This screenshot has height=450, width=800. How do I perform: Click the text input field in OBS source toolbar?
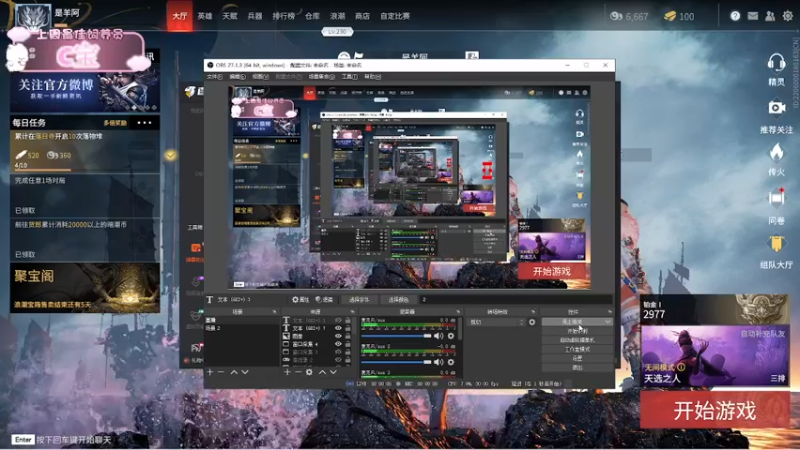[x=515, y=299]
